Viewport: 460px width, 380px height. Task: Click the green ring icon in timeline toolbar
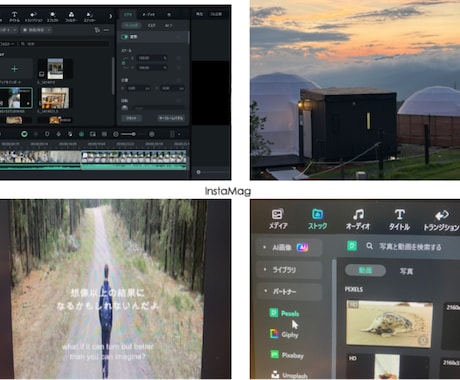(x=24, y=134)
